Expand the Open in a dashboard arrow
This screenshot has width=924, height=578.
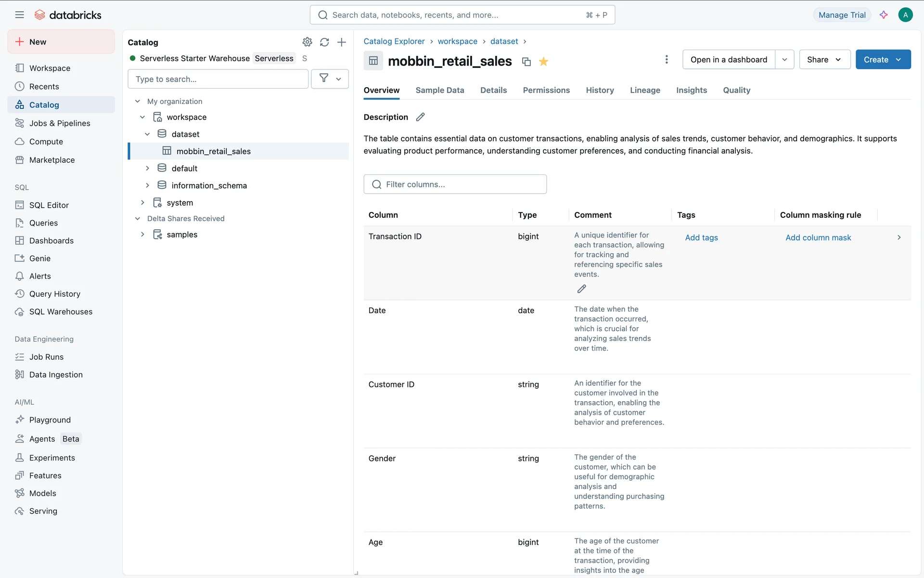point(784,59)
